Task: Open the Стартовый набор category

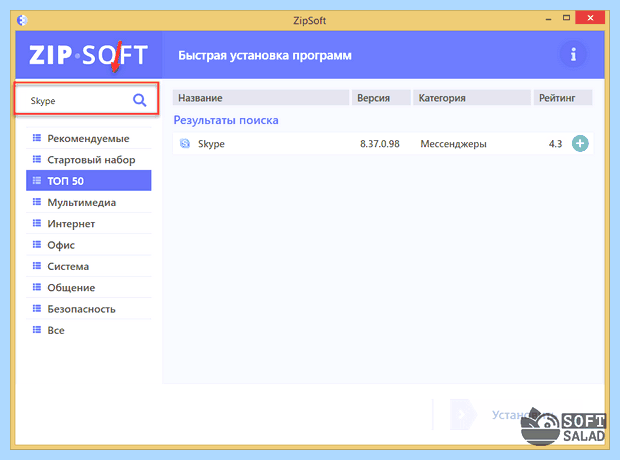Action: coord(89,160)
